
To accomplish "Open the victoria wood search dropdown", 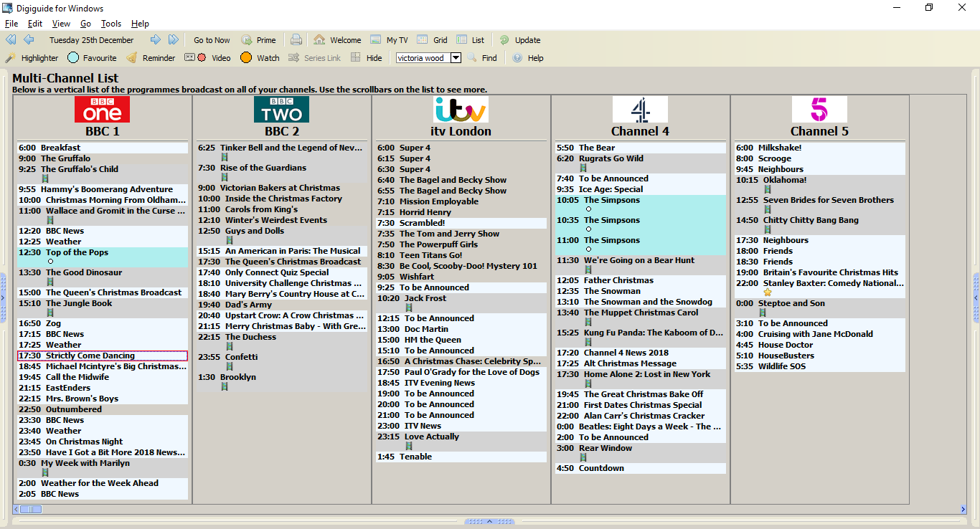I will tap(456, 58).
